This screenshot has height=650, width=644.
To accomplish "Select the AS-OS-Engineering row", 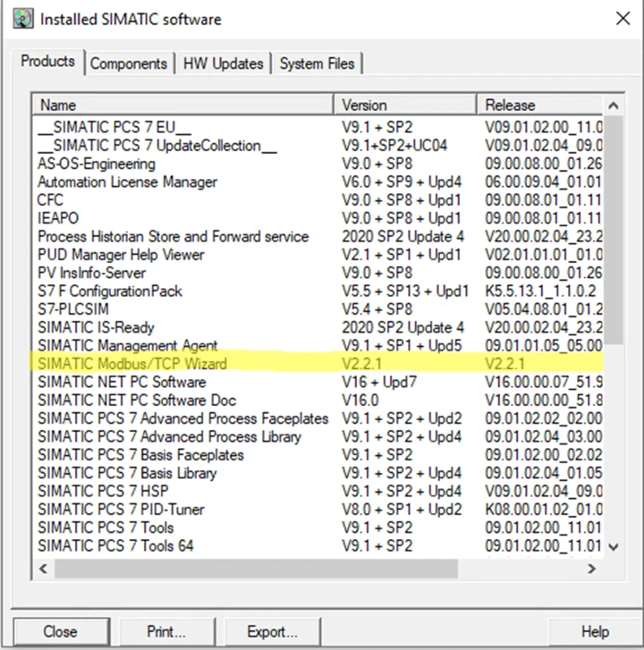I will pos(318,164).
